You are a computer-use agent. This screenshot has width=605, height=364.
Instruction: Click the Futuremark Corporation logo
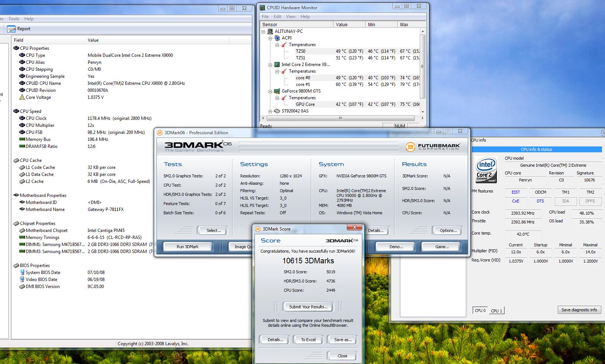point(433,147)
